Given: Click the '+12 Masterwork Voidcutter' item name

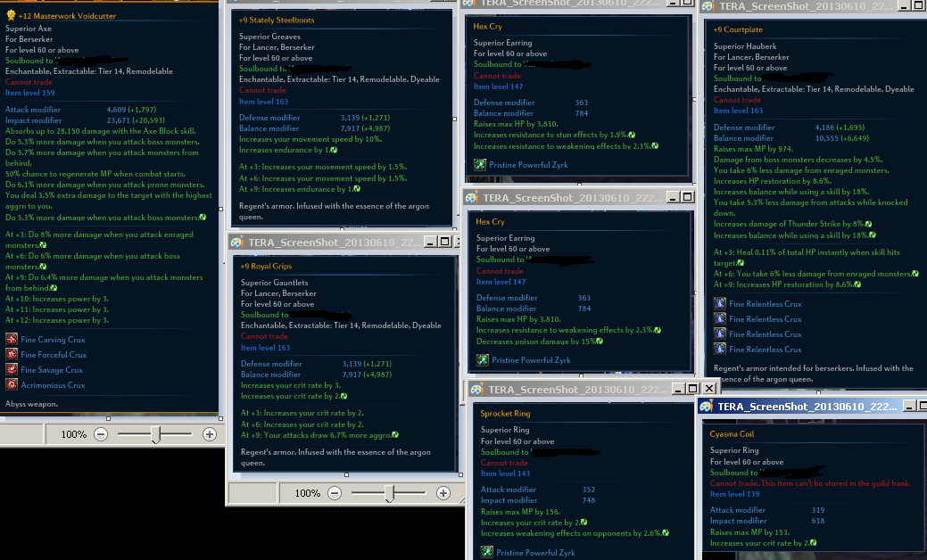Looking at the screenshot, I should [68, 16].
